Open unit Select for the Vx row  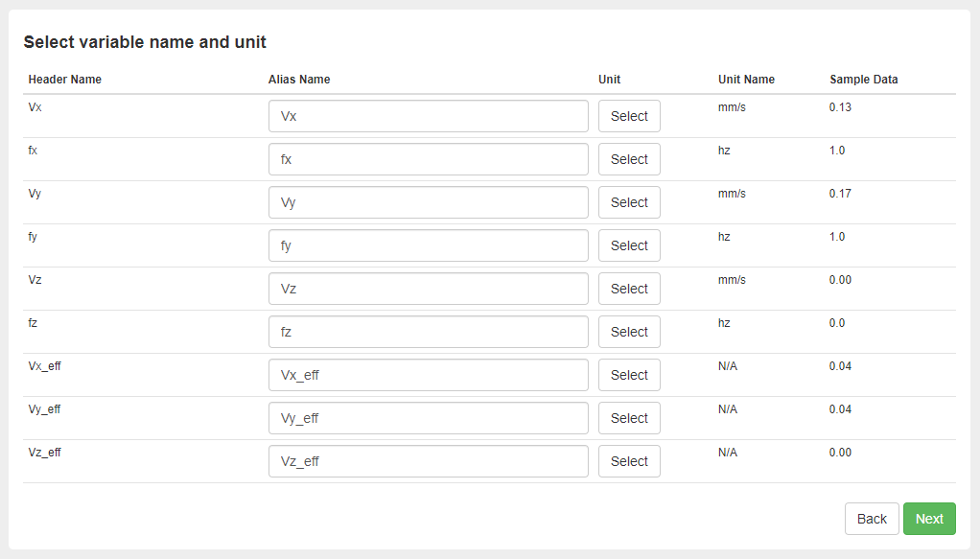click(629, 116)
